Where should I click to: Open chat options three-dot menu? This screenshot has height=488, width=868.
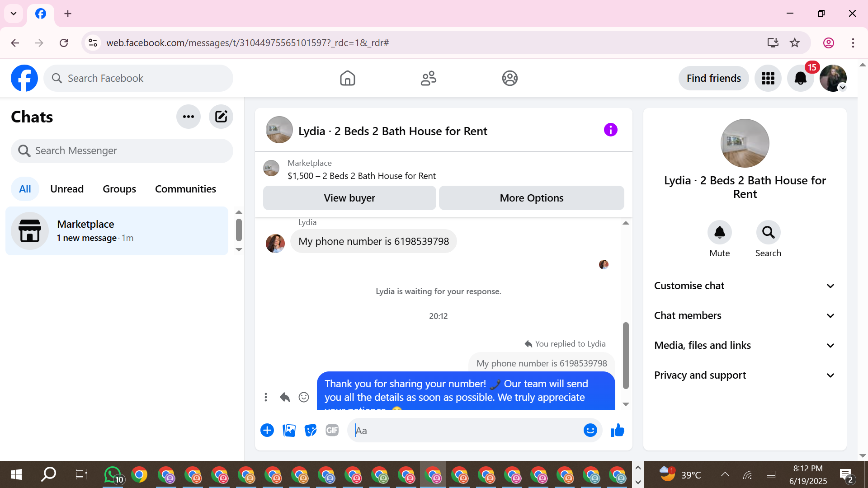[189, 117]
